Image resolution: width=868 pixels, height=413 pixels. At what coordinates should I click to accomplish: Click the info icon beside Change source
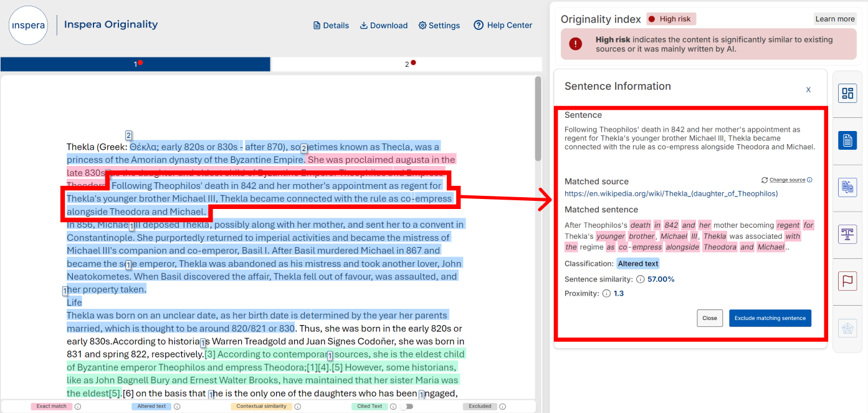pyautogui.click(x=809, y=180)
